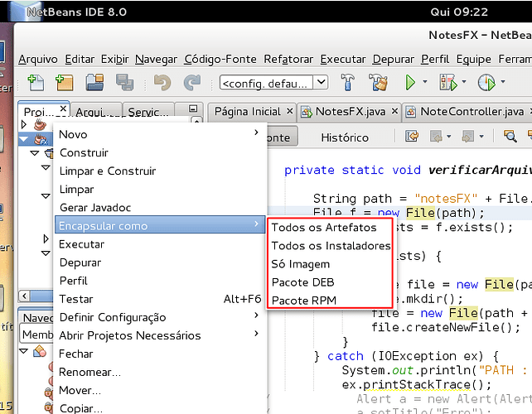This screenshot has width=532, height=414.
Task: Click the Find Selection magnifier icon
Action: click(510, 137)
